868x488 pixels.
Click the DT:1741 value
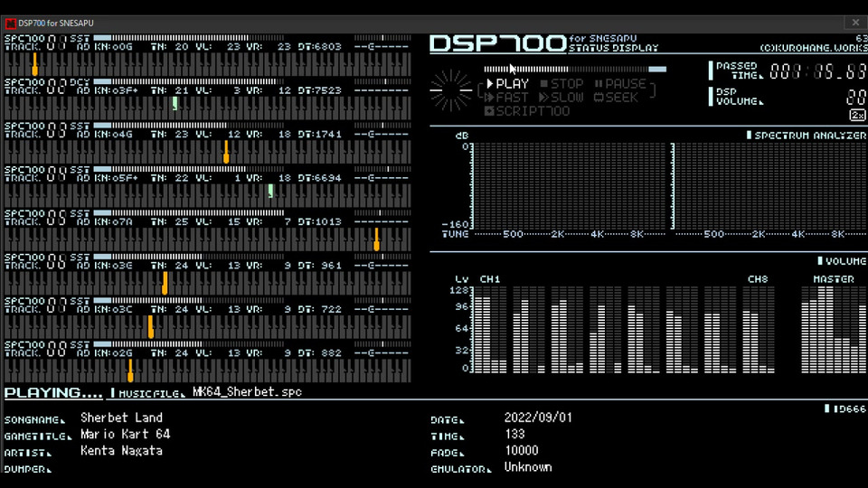[319, 135]
